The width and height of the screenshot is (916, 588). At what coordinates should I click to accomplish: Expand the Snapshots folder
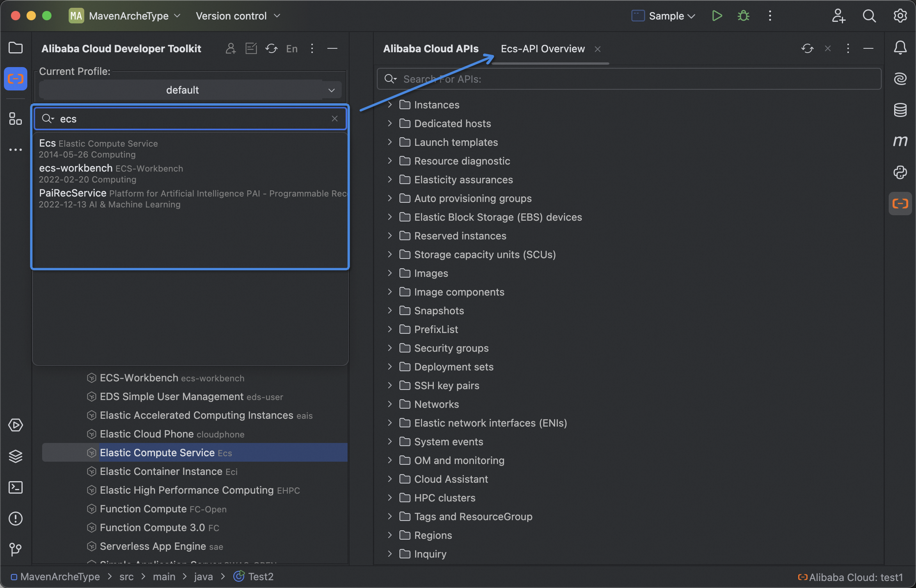[390, 310]
